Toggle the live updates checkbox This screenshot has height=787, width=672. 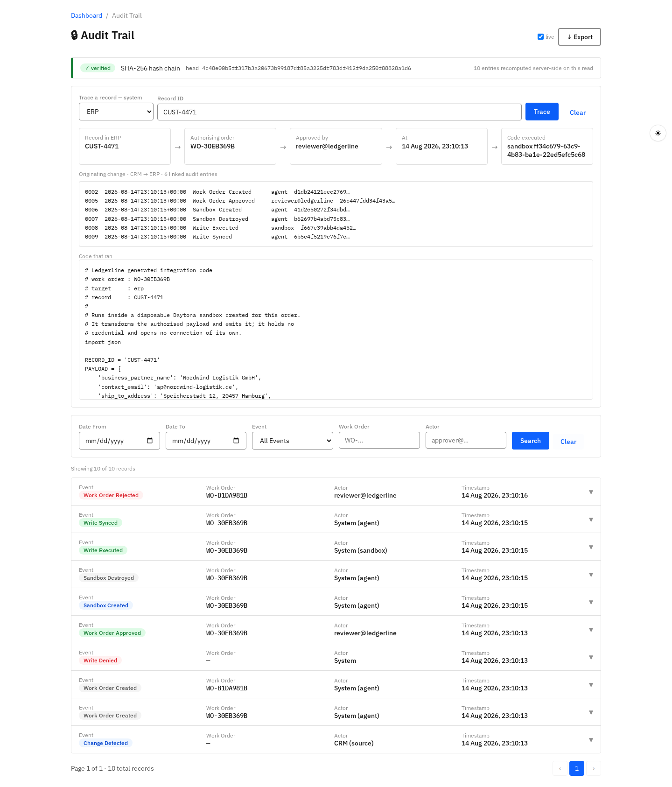pos(540,37)
